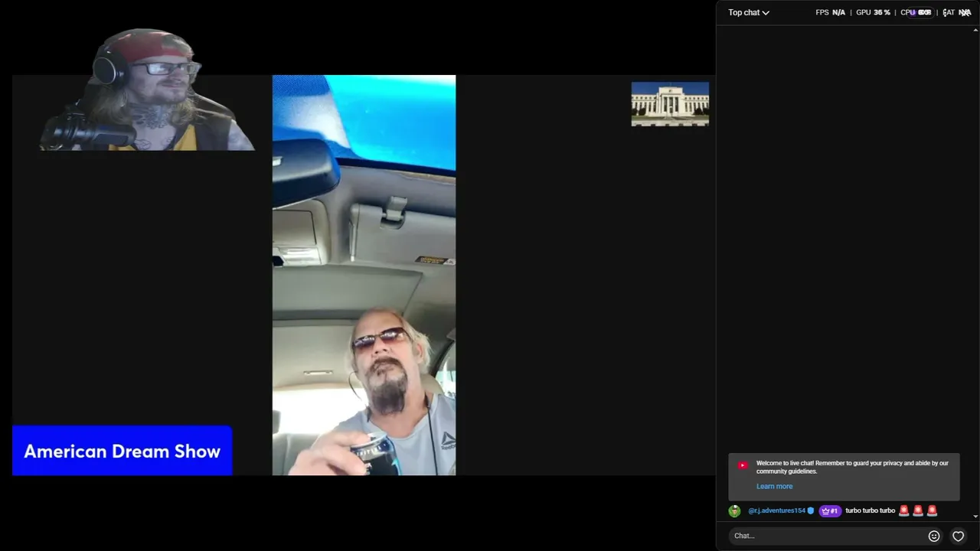Click the avatar of r.j.adventures154

(x=735, y=510)
